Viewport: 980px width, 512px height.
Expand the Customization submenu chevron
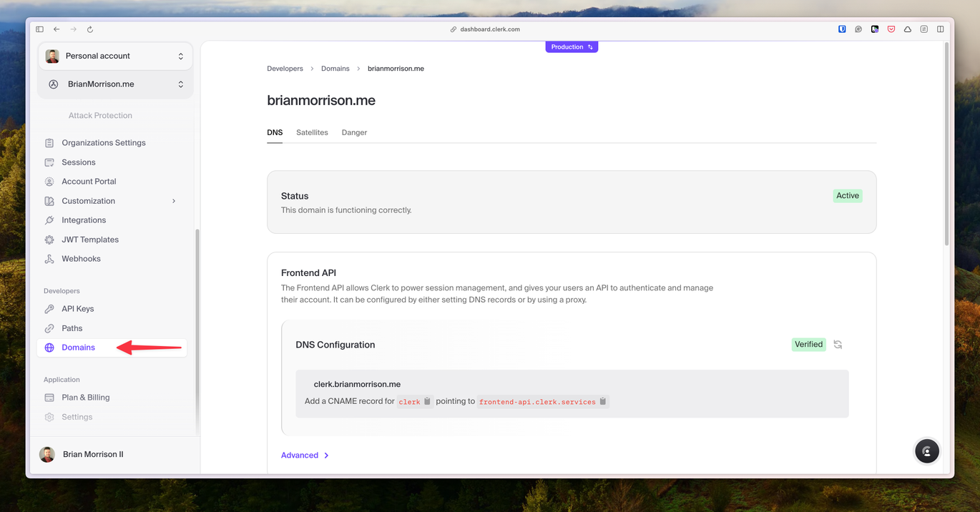[174, 201]
